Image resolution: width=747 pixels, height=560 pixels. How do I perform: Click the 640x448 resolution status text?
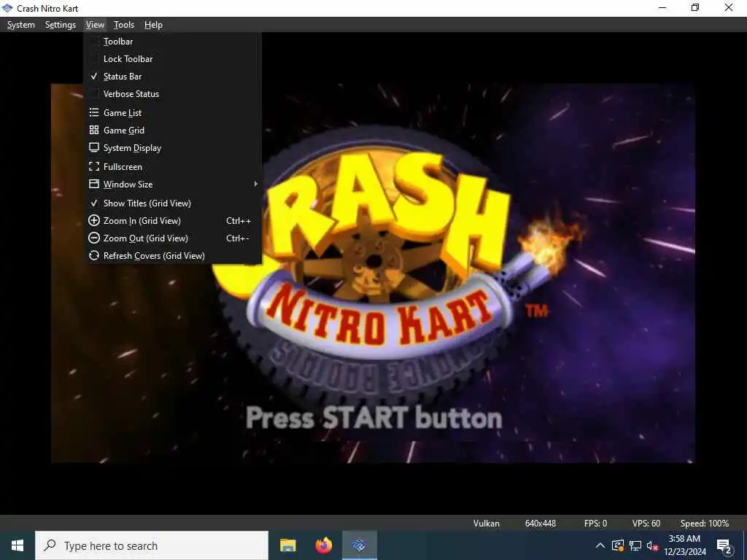[541, 524]
